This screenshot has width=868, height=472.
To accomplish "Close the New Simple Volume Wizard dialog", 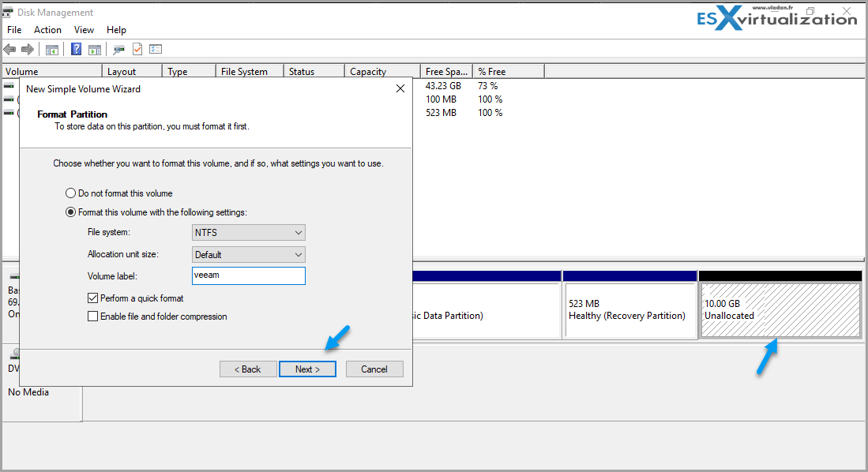I will coord(400,88).
